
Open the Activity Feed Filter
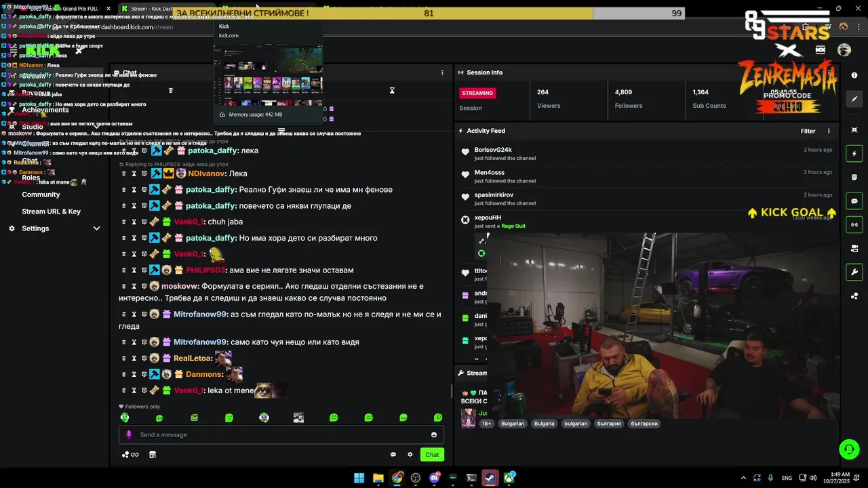pos(808,131)
